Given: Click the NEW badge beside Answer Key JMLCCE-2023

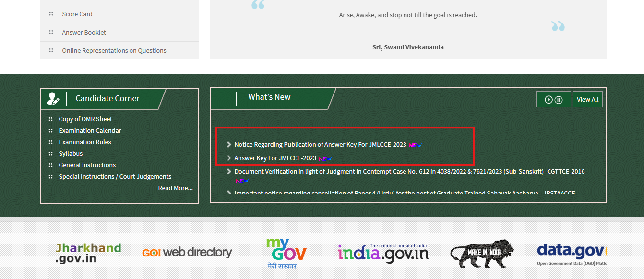Looking at the screenshot, I should pos(326,158).
